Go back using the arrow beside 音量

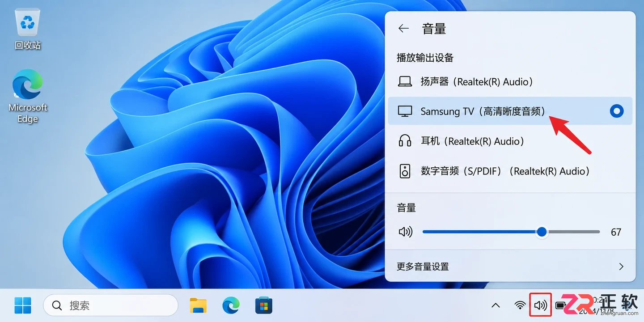[403, 29]
